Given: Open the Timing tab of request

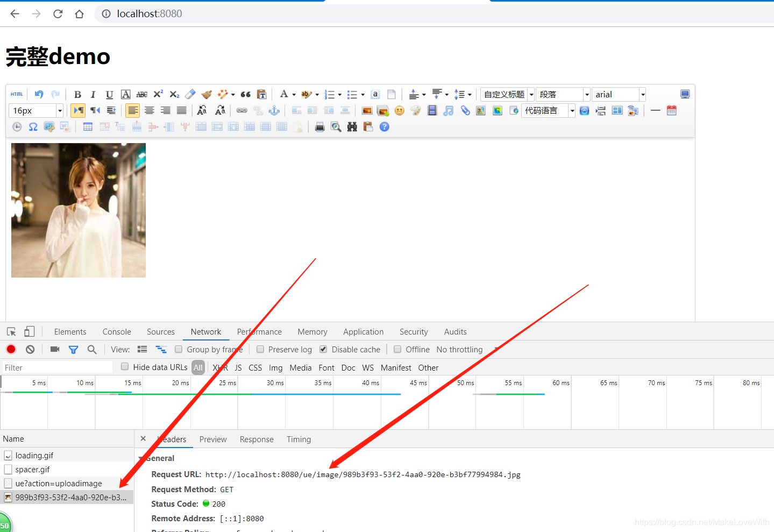Looking at the screenshot, I should (x=299, y=439).
